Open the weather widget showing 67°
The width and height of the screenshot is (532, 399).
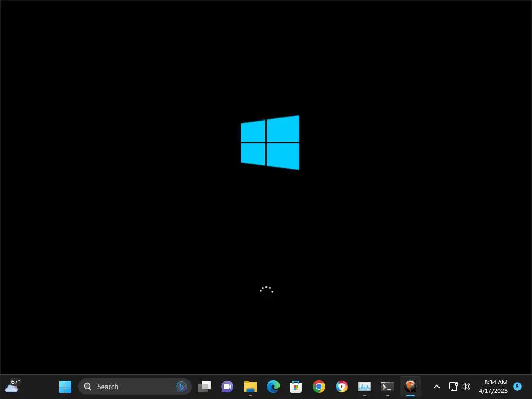[13, 386]
